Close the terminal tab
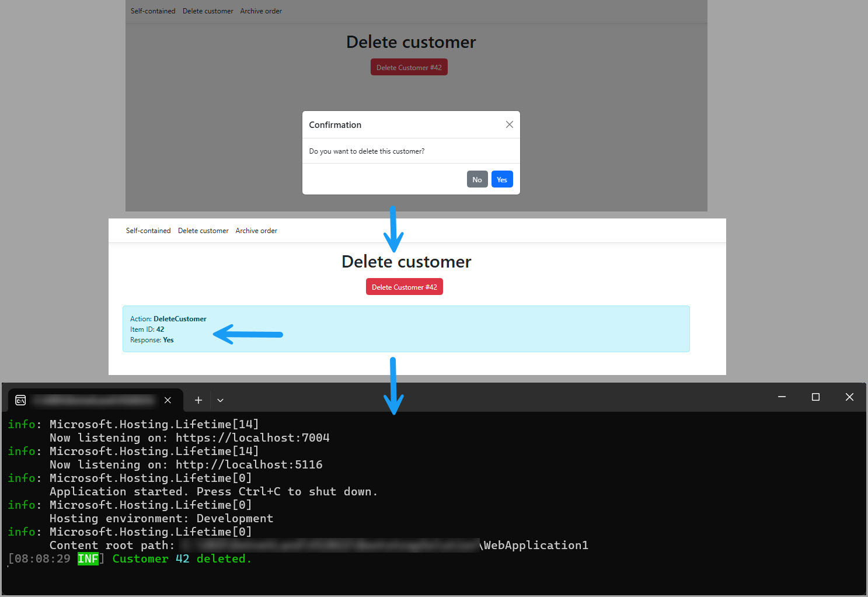The image size is (868, 597). pos(168,400)
